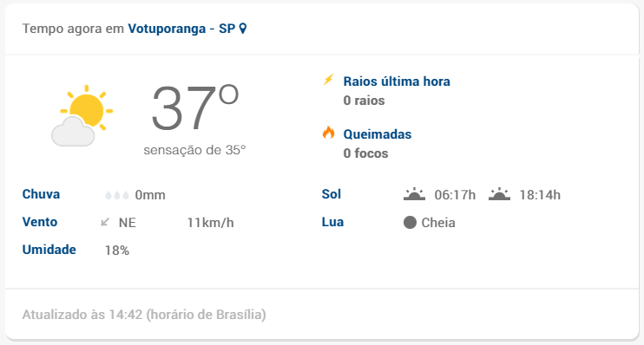Select the Chuva label
644x345 pixels.
pos(41,194)
